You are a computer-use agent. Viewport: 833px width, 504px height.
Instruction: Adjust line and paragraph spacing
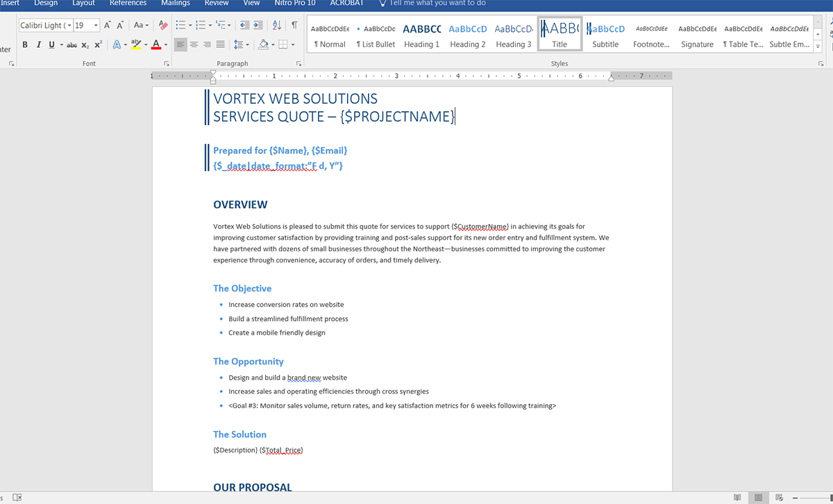tap(239, 45)
